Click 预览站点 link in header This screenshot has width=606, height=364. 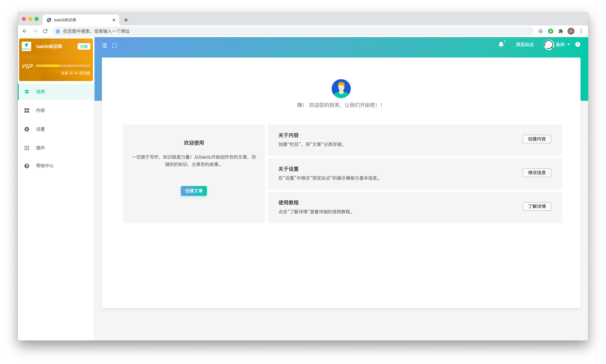coord(525,45)
